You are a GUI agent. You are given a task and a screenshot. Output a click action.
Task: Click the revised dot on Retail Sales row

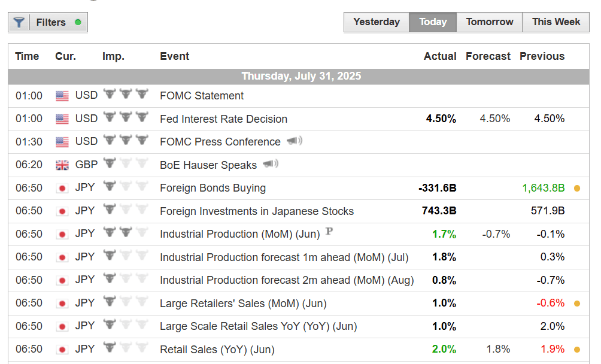point(577,350)
